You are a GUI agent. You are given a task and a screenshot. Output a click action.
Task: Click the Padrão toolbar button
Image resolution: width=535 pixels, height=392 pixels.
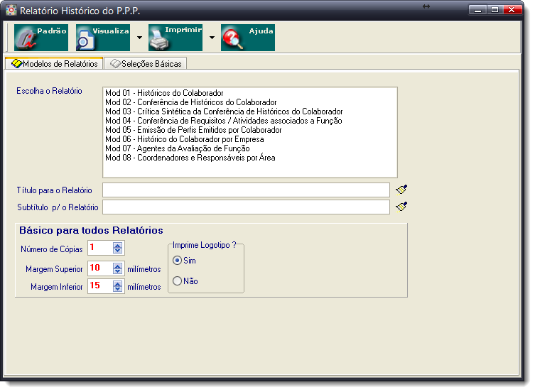[x=41, y=38]
